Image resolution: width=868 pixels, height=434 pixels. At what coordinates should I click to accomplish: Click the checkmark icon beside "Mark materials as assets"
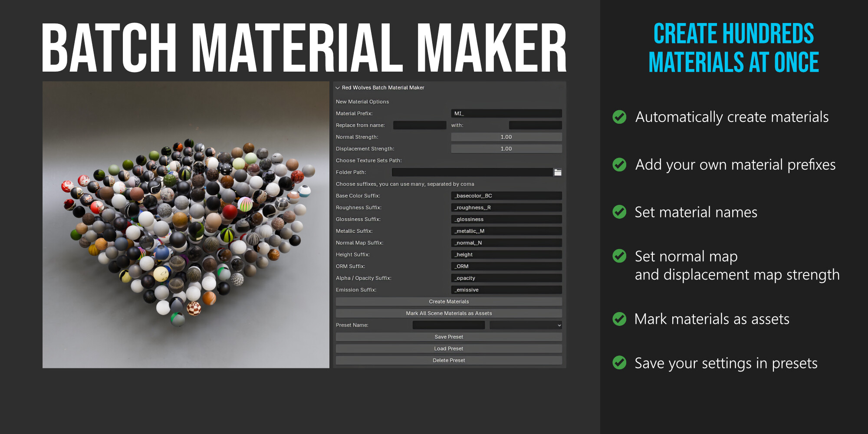click(619, 319)
